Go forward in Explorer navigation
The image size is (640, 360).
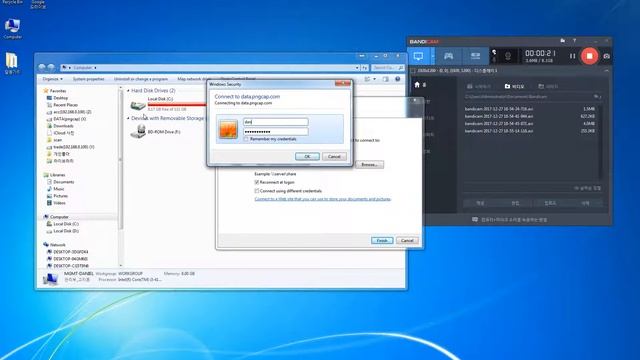(x=51, y=67)
